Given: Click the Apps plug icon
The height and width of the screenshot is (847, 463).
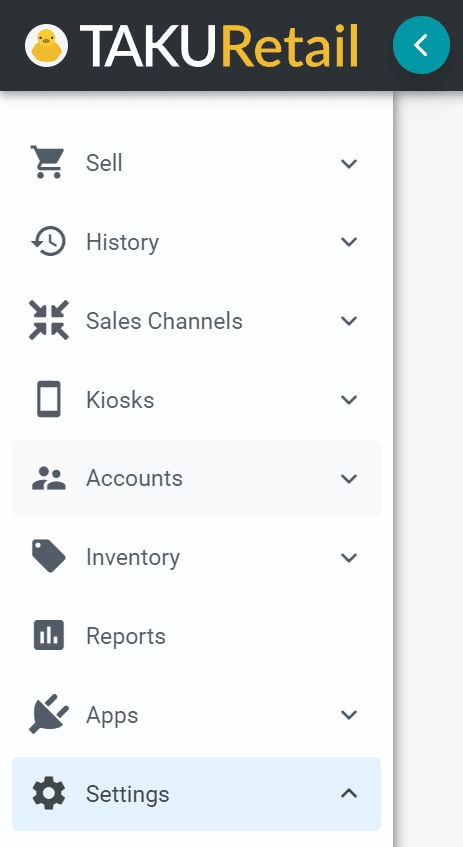Looking at the screenshot, I should [x=49, y=714].
